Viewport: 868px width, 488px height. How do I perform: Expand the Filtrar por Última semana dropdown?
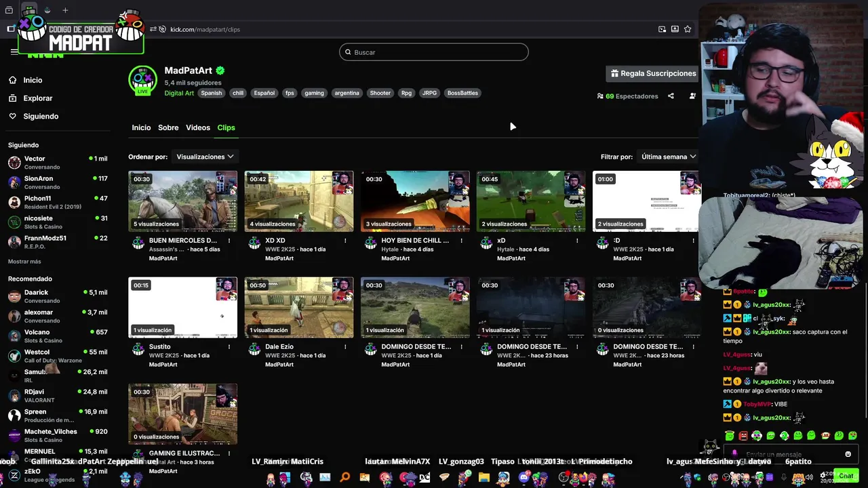click(x=669, y=157)
